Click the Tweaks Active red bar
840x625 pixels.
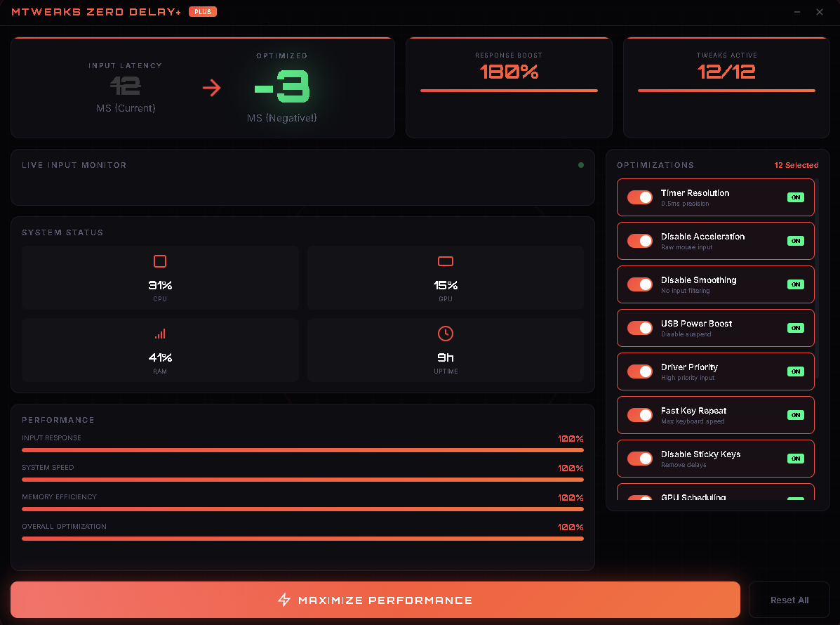726,91
